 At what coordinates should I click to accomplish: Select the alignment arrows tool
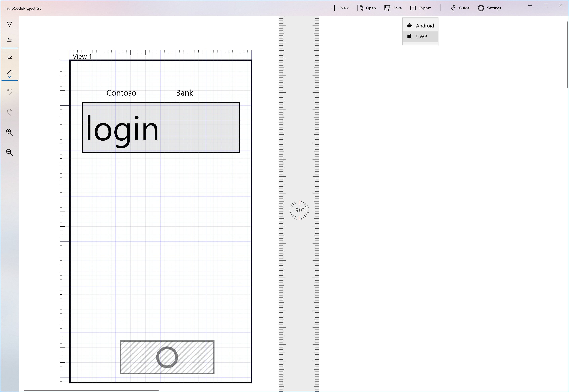[x=10, y=40]
